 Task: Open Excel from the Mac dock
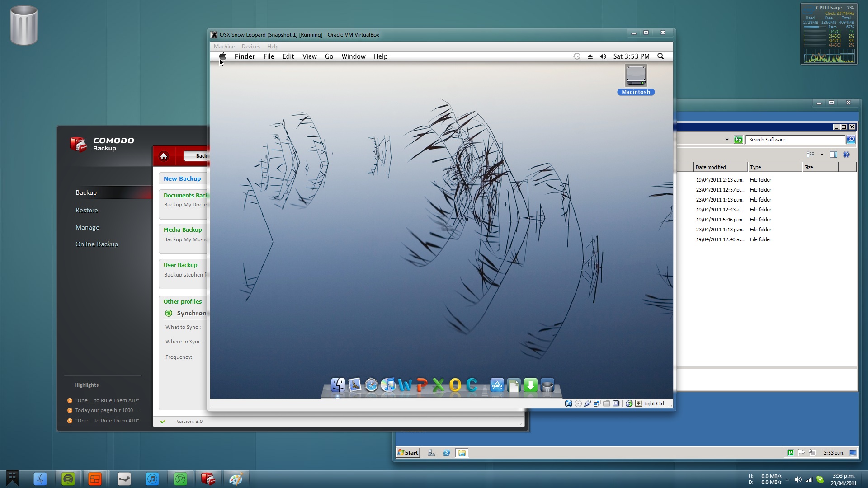click(x=437, y=385)
